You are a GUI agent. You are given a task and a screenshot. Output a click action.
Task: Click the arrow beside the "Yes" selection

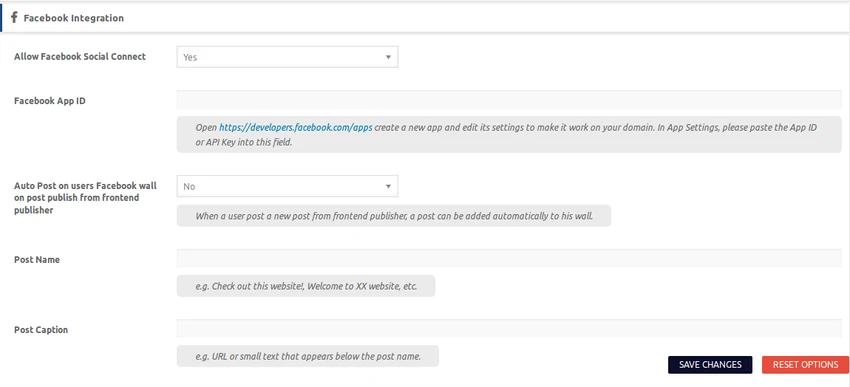[388, 57]
